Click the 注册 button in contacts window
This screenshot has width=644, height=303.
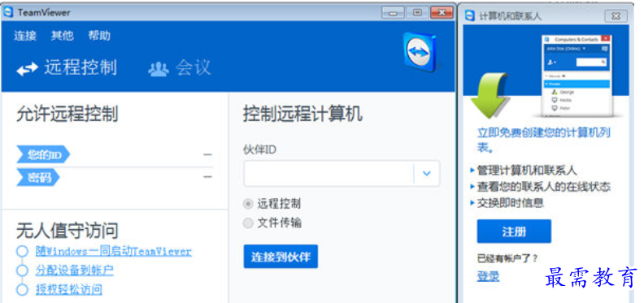(514, 232)
